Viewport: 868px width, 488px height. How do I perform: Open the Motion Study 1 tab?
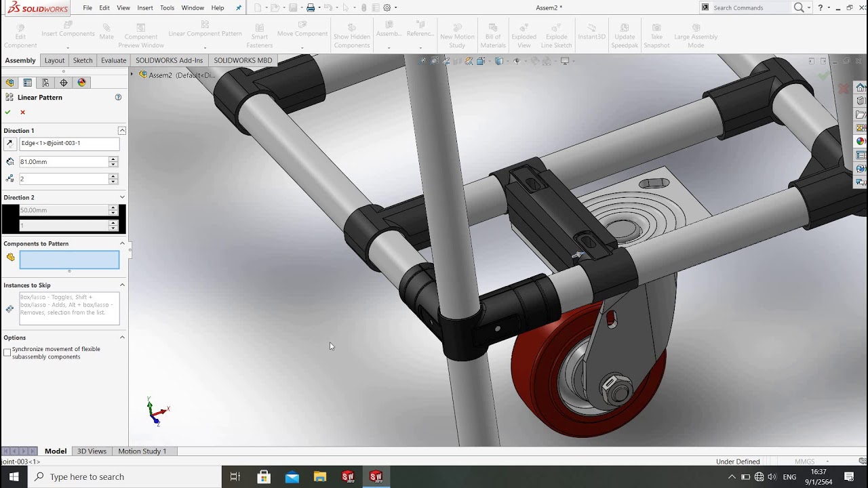(142, 451)
